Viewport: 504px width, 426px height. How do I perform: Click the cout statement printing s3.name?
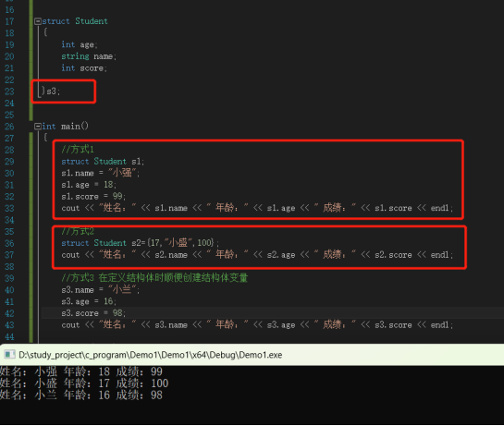click(257, 324)
